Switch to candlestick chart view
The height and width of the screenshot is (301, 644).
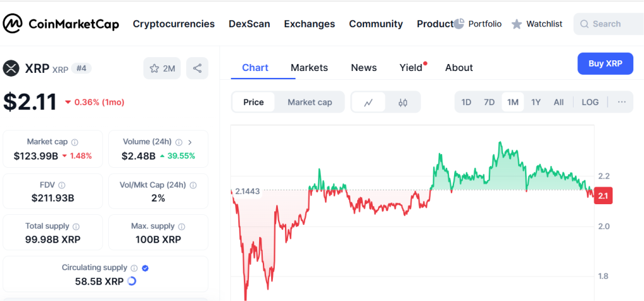click(403, 102)
